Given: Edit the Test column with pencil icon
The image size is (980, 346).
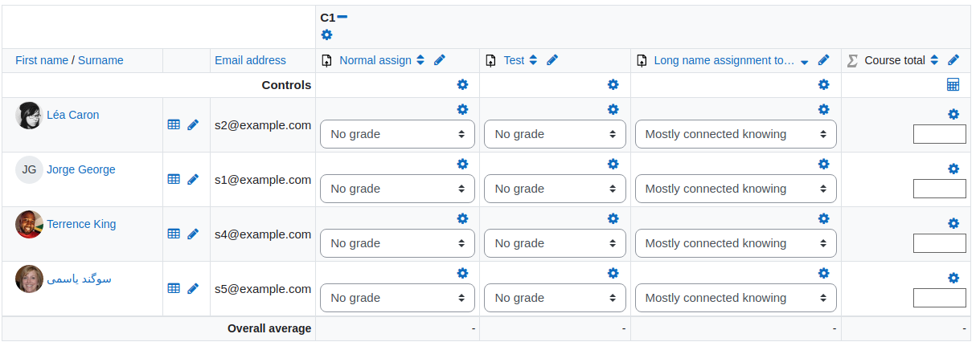Looking at the screenshot, I should (552, 60).
